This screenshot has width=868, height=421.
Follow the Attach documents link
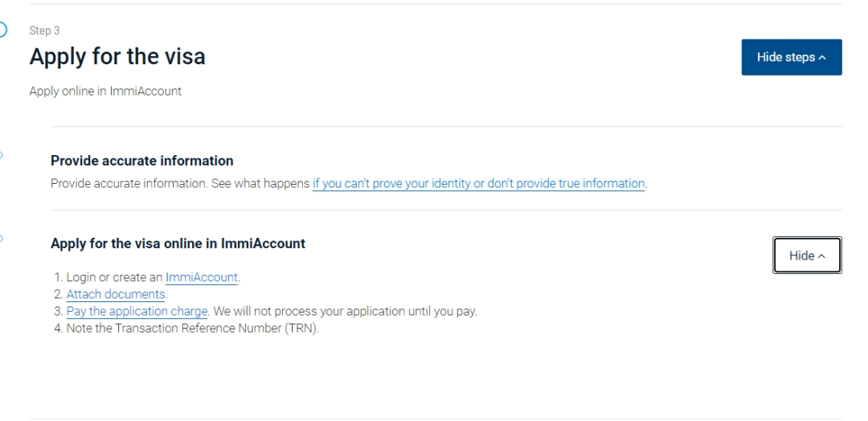[116, 295]
